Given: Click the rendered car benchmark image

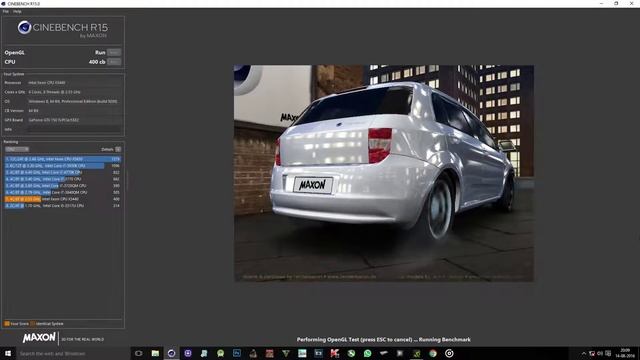Looking at the screenshot, I should click(384, 173).
